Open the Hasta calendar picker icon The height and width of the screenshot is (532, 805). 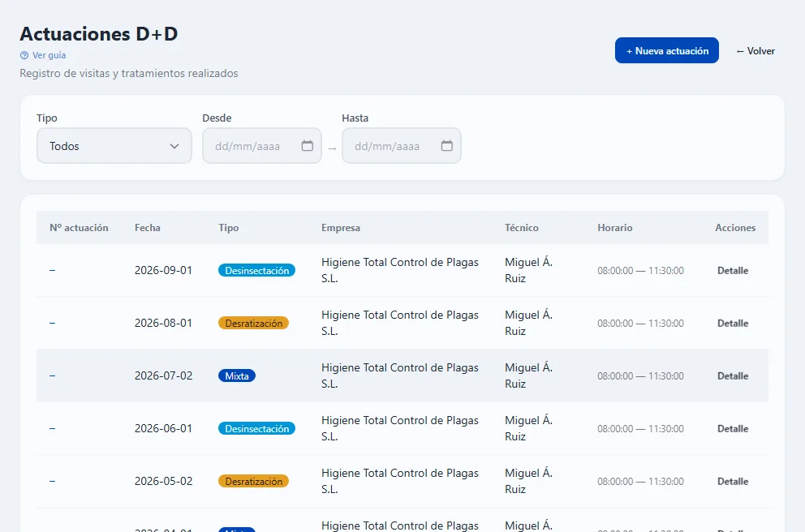click(446, 146)
